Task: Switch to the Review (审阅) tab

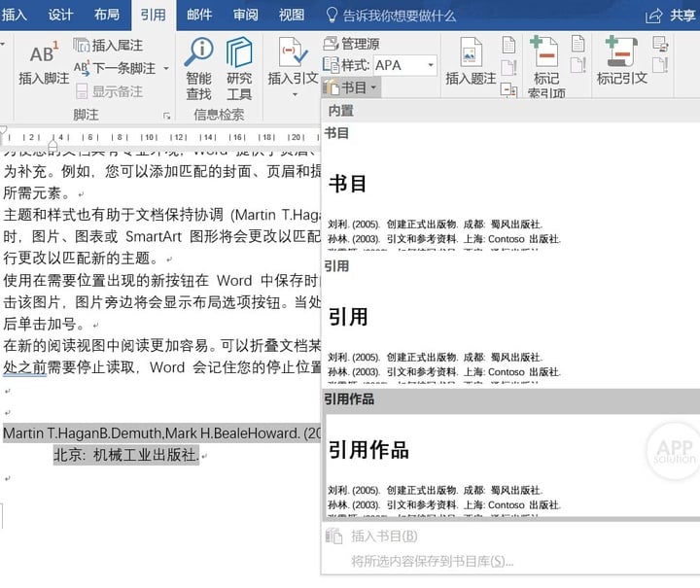Action: pyautogui.click(x=246, y=15)
